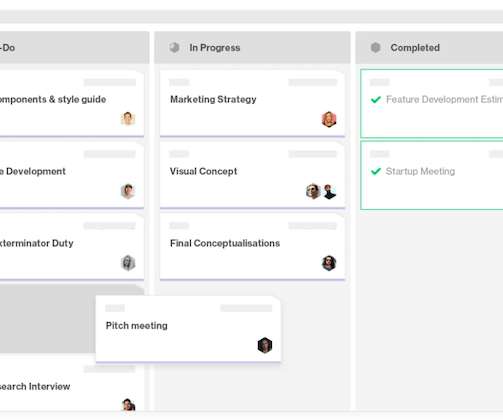
Task: Open assignee avatar on Marketing Strategy card
Action: coord(329,119)
